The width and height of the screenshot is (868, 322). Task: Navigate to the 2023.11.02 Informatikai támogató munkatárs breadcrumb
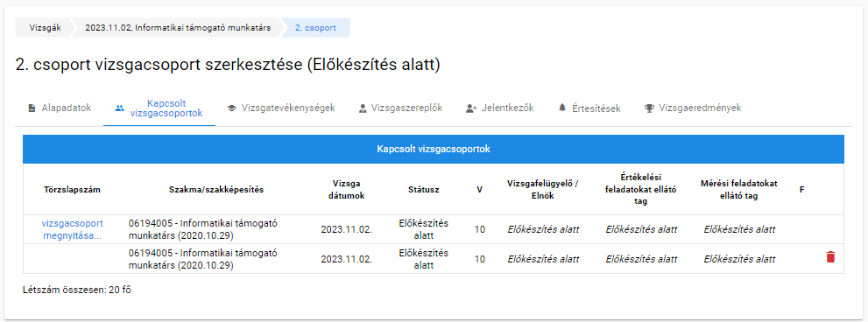pyautogui.click(x=178, y=28)
